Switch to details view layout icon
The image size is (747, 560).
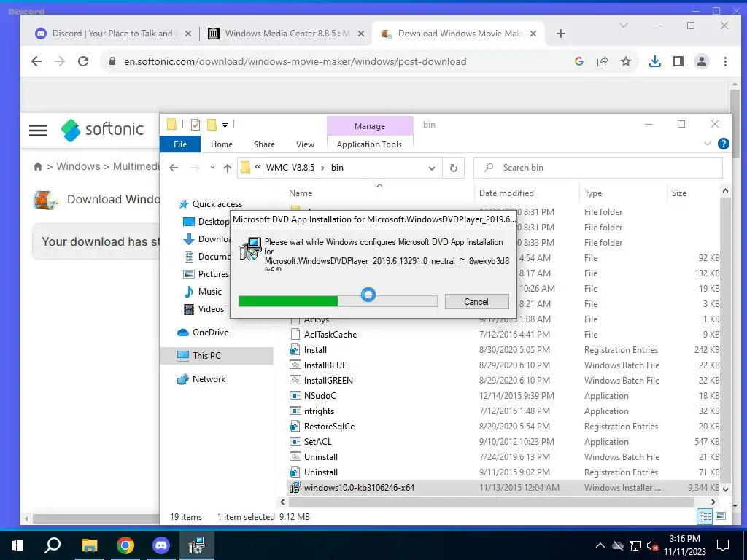point(705,517)
